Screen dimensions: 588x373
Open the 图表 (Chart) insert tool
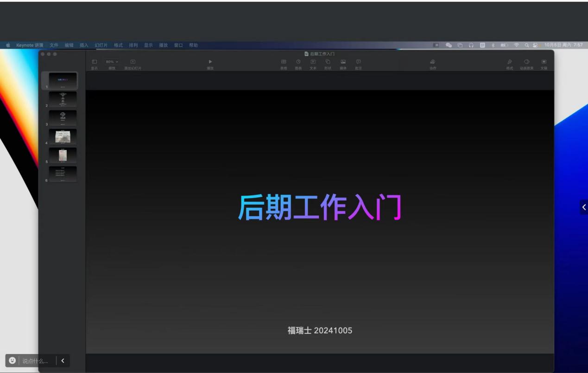(298, 62)
